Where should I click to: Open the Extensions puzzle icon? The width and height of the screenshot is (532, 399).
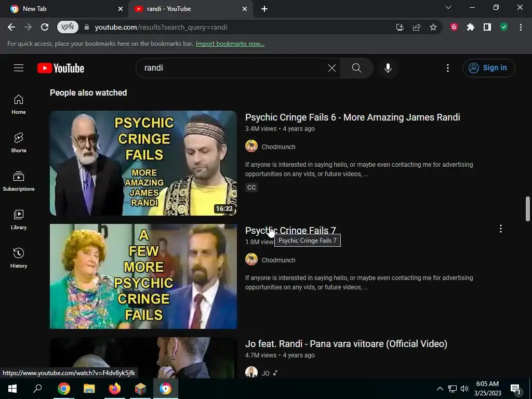(x=471, y=27)
